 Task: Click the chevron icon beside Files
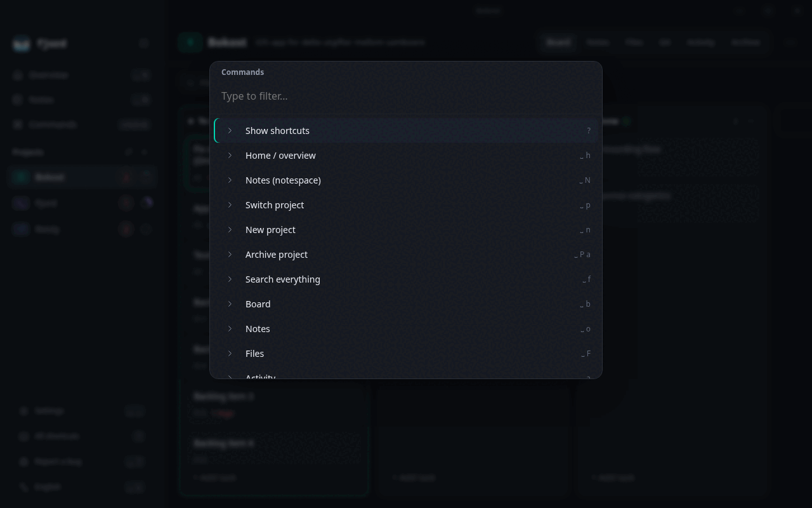[x=230, y=353]
